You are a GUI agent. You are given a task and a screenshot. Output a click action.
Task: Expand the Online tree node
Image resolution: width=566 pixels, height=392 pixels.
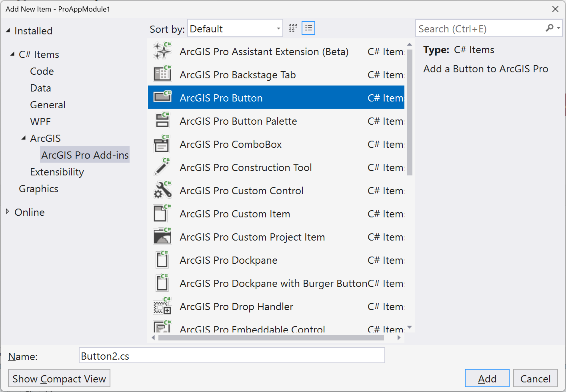[x=8, y=211]
